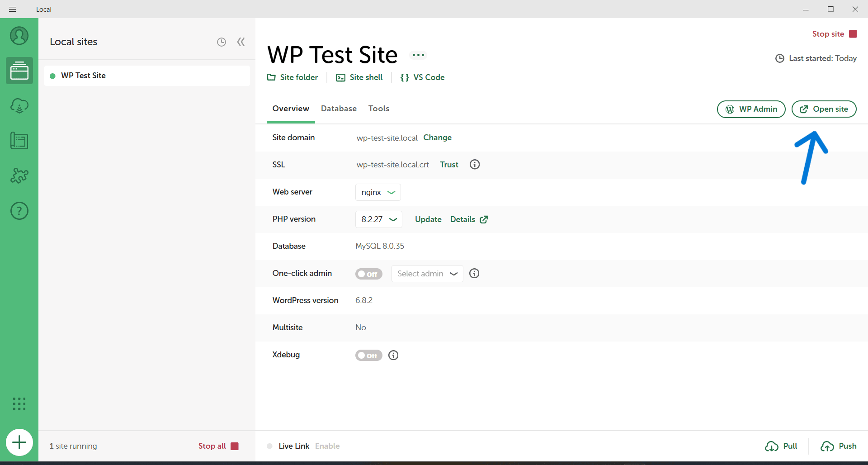Viewport: 868px width, 465px height.
Task: Click the Open site button
Action: [824, 109]
